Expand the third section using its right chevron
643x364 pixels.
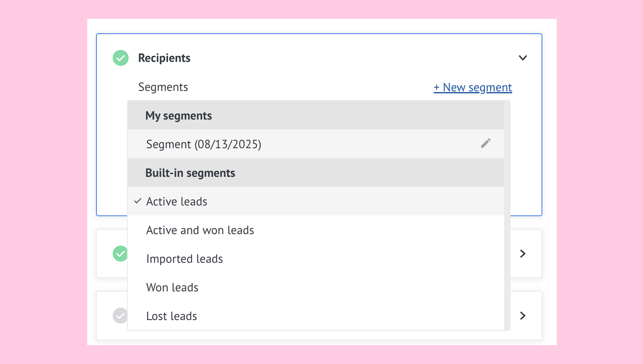522,316
